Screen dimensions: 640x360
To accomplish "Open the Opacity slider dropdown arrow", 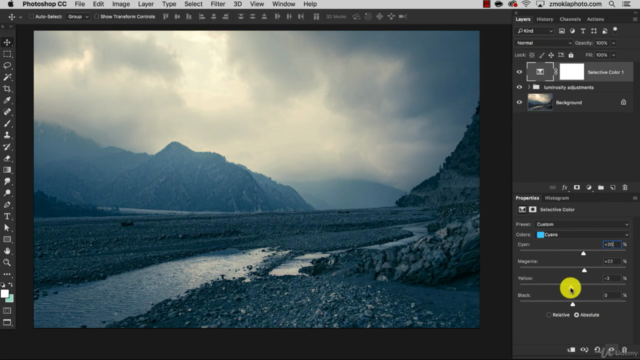I will (x=613, y=43).
